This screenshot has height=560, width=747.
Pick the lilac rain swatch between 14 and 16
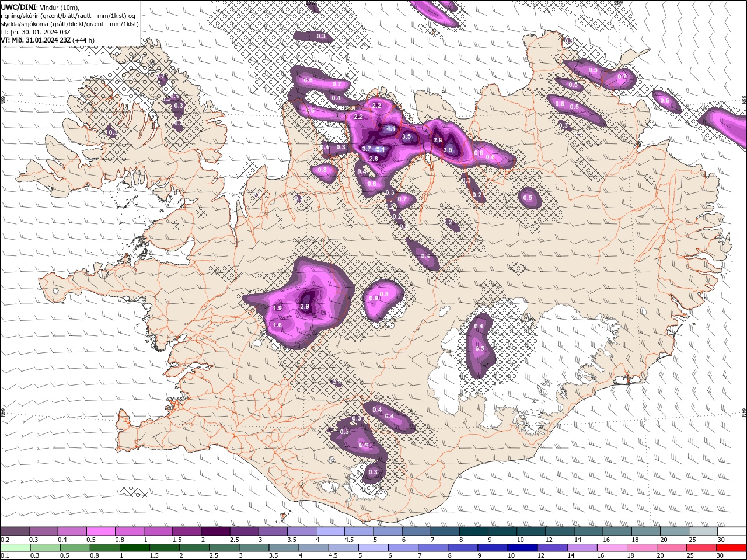pyautogui.click(x=583, y=548)
